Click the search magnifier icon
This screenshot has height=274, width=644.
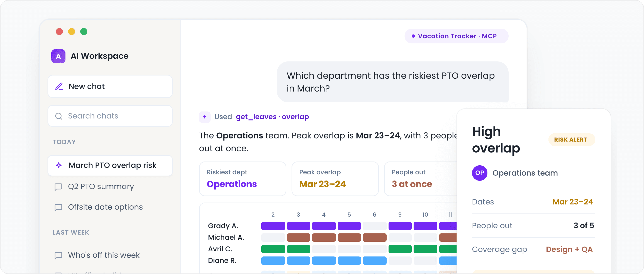coord(59,116)
